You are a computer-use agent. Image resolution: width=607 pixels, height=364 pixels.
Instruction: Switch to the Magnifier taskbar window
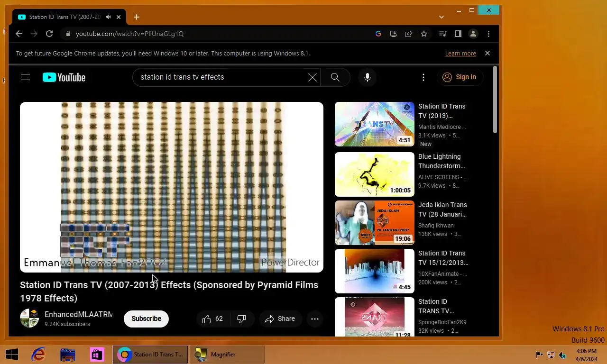pyautogui.click(x=227, y=355)
